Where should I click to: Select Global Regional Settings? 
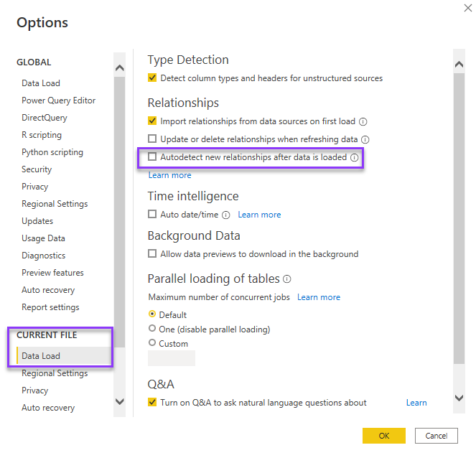(x=55, y=204)
